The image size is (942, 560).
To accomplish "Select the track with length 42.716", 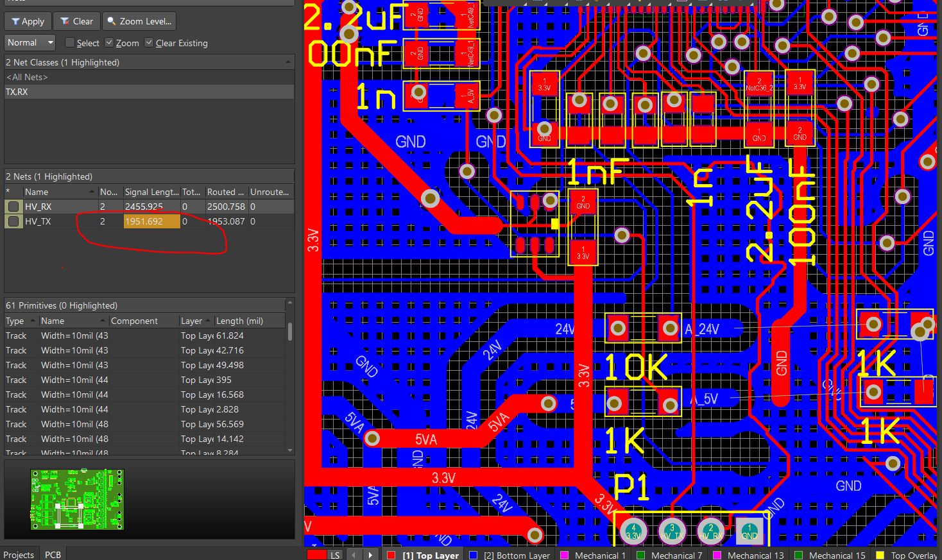I will pyautogui.click(x=145, y=350).
